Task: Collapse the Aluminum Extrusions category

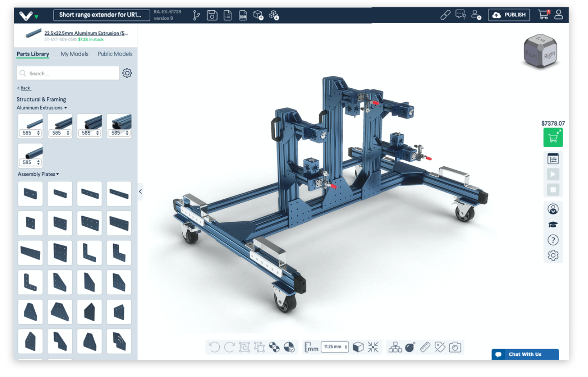Action: 41,108
